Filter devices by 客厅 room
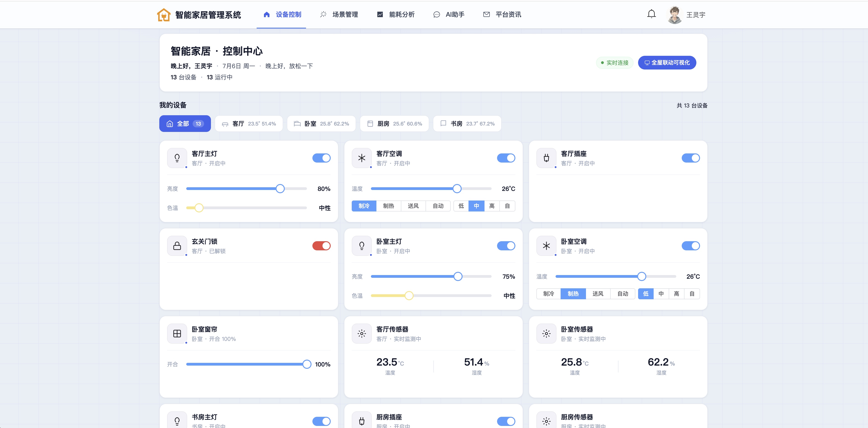 249,124
